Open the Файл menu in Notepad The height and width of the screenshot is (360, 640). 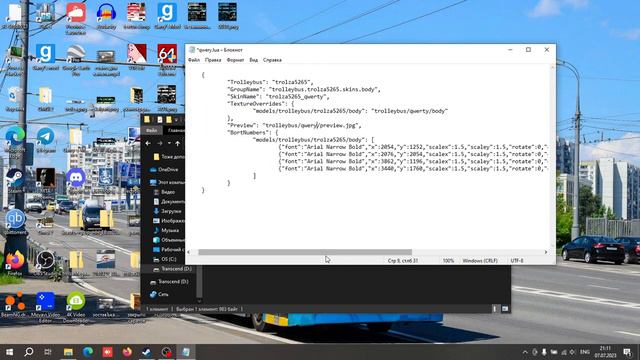click(x=194, y=60)
